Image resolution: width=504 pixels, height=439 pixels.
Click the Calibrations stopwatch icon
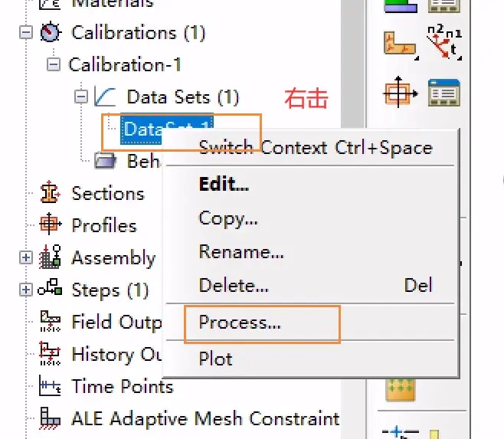[x=50, y=32]
